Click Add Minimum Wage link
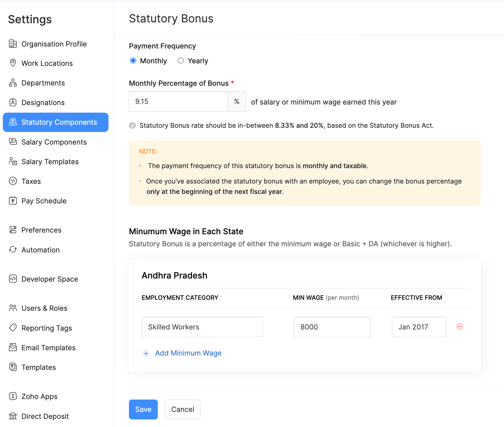The image size is (504, 427). [188, 353]
